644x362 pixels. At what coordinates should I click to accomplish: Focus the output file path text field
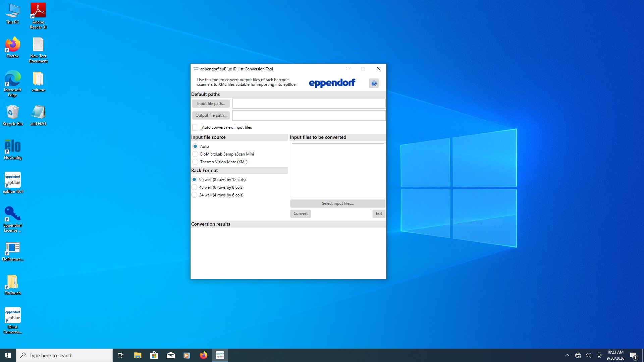click(x=309, y=115)
